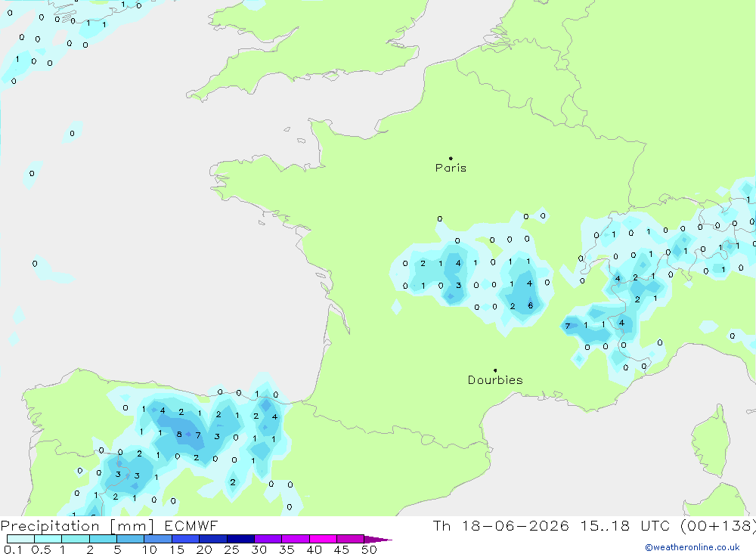Pick the 0.5–1 mm legend swatch
756x554 pixels.
[x=48, y=539]
